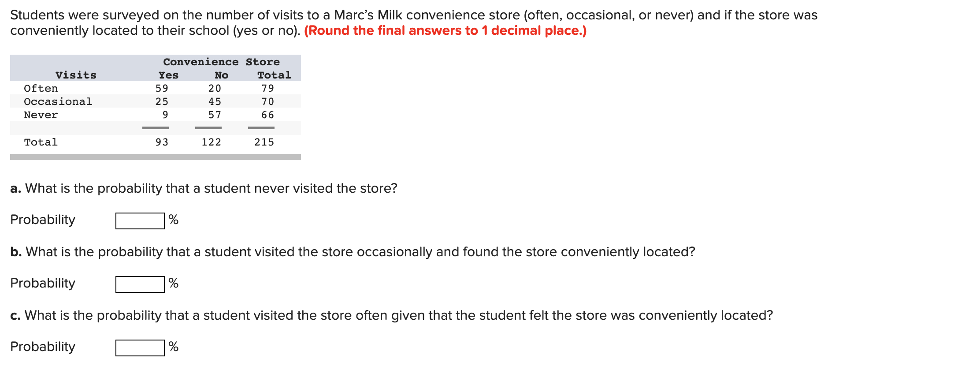Viewport: 980px width, 374px height.
Task: Click the No column total 122
Action: pos(213,142)
